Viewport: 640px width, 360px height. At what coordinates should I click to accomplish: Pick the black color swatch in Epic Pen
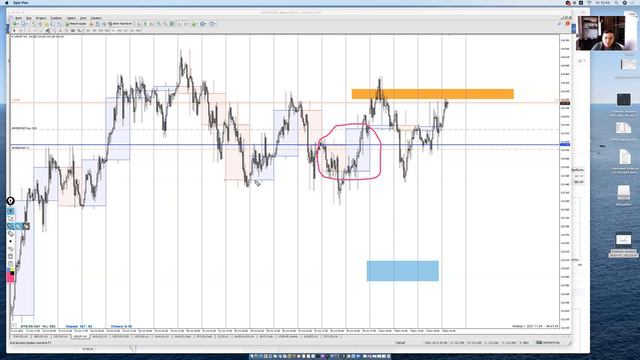(x=12, y=273)
